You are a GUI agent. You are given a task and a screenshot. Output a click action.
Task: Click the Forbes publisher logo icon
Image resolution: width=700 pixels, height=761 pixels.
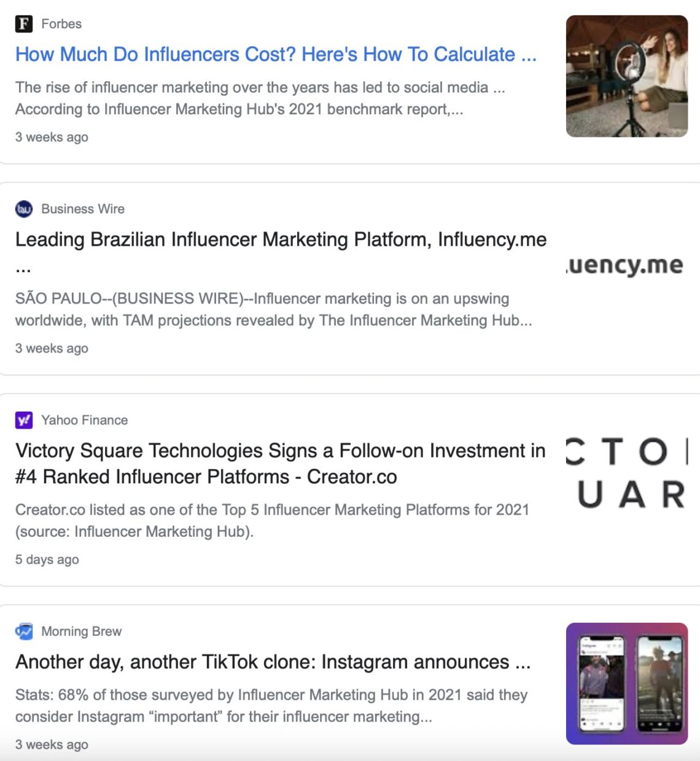pyautogui.click(x=23, y=23)
